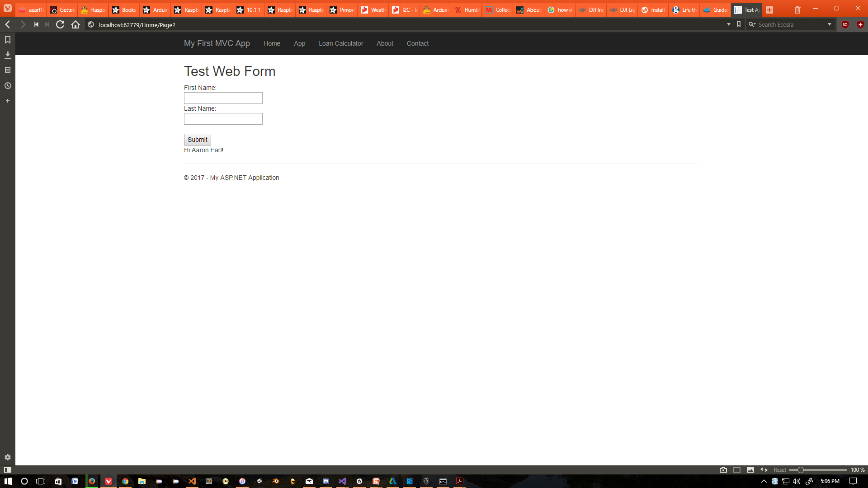This screenshot has width=868, height=488.
Task: Open the Notes panel in the sidebar
Action: 7,70
